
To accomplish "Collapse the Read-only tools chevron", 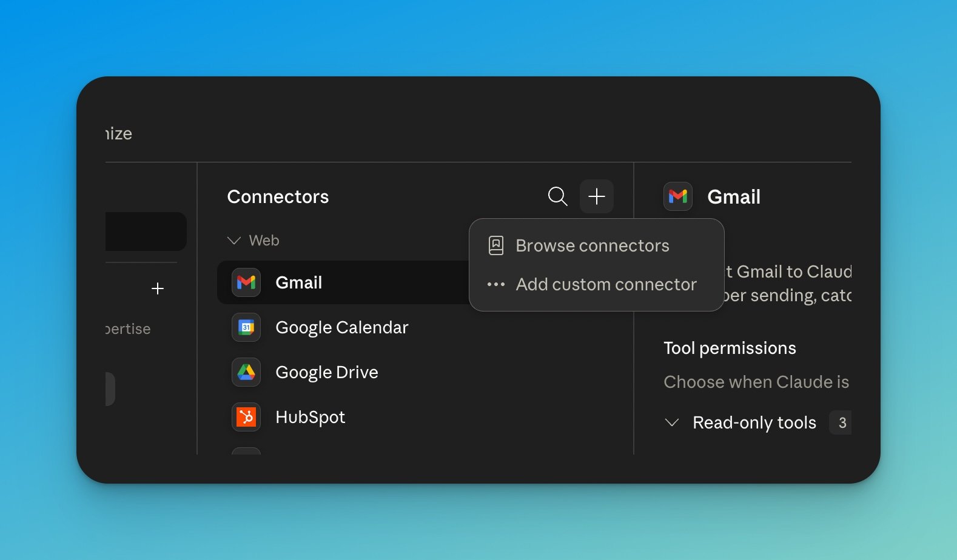I will coord(671,422).
